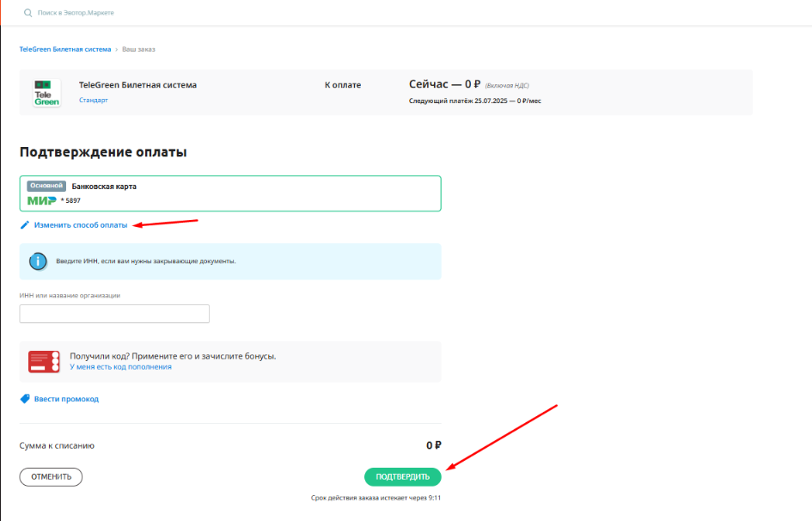Open TeleGreen Билетная система breadcrumb link
The image size is (812, 521).
point(65,49)
